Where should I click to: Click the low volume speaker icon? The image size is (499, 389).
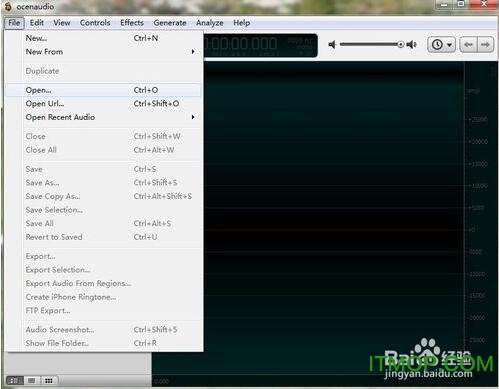[332, 44]
